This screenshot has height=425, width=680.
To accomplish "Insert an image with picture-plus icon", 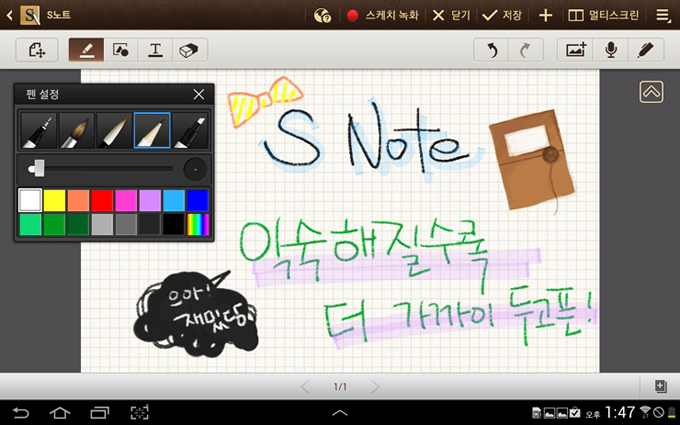I will click(575, 50).
